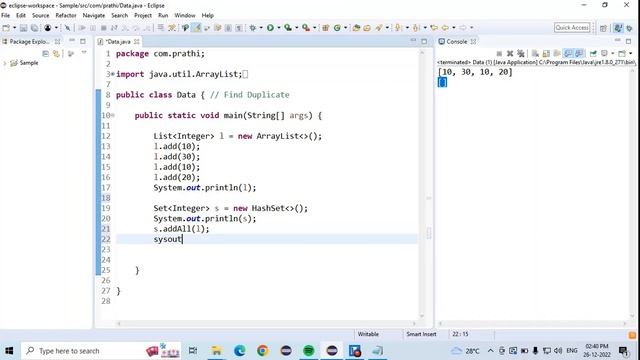The image size is (640, 360).
Task: Open File Explorer from the taskbar
Action: (216, 351)
